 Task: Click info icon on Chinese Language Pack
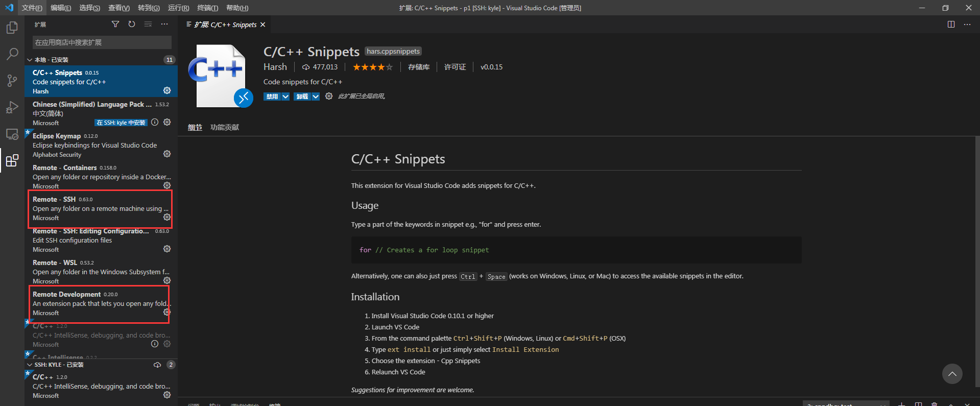(x=155, y=122)
